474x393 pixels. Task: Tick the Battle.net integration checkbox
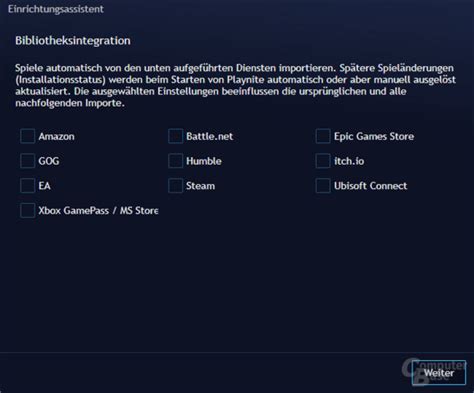(175, 136)
